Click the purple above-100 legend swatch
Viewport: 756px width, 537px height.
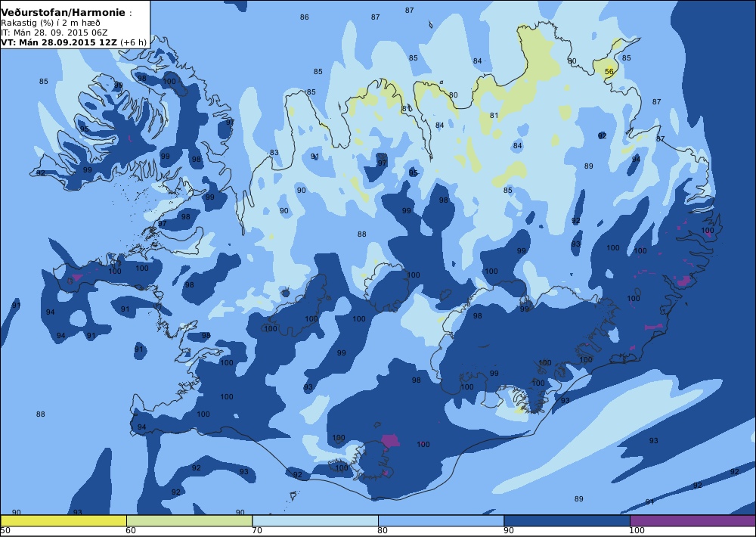click(692, 520)
